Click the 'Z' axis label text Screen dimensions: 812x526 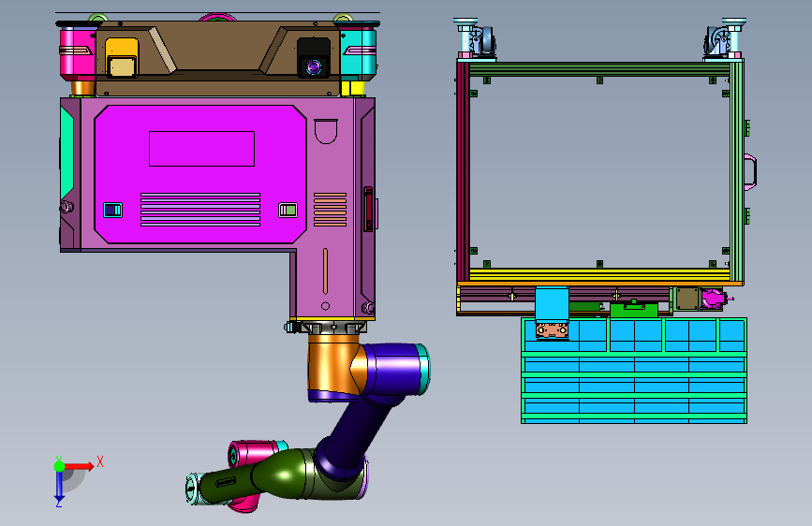click(x=59, y=504)
